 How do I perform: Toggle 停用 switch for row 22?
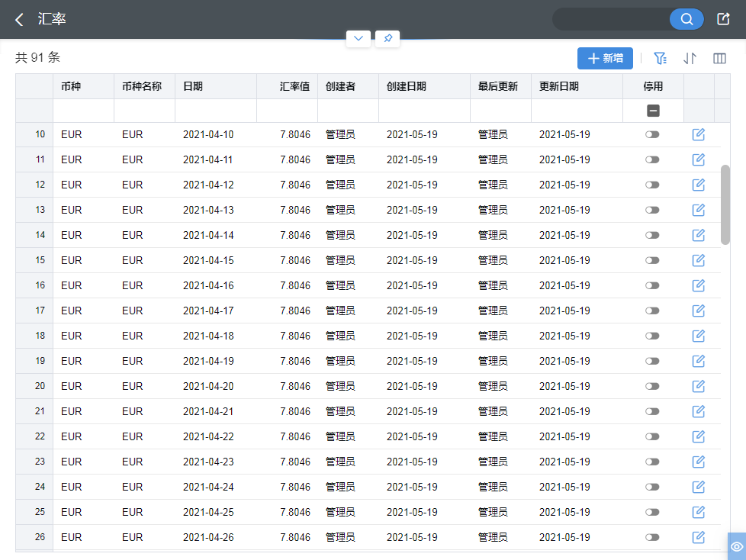pyautogui.click(x=652, y=436)
